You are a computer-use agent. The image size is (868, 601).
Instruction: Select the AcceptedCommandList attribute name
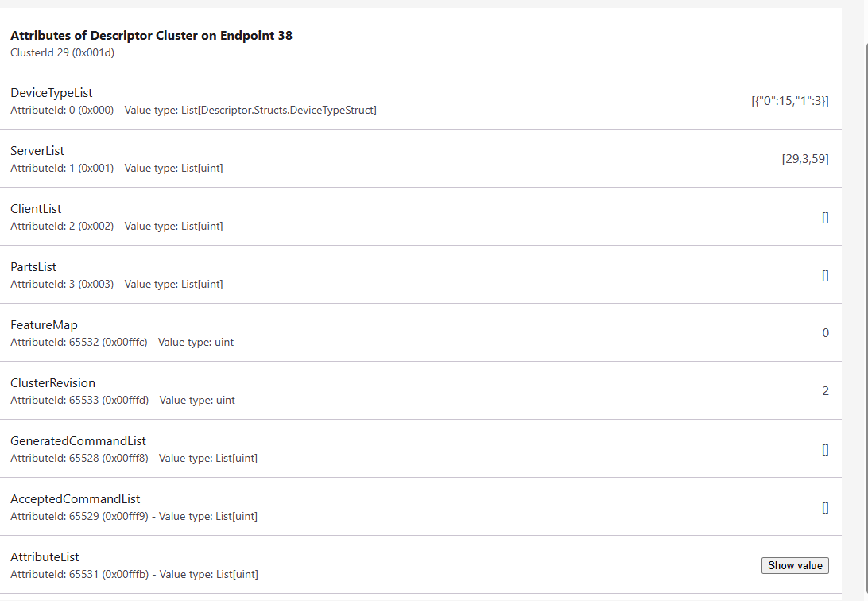[x=75, y=499]
